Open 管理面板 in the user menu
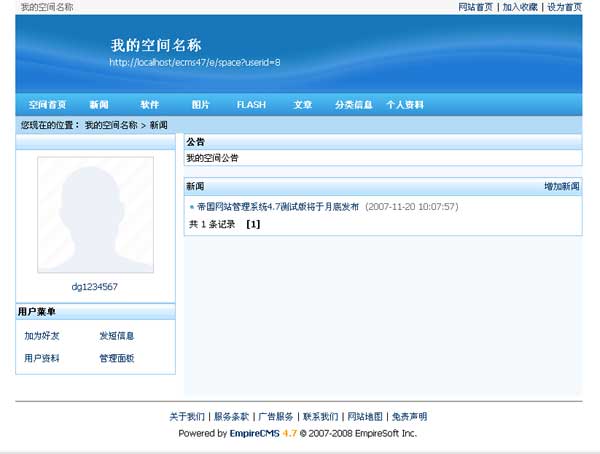Image resolution: width=600 pixels, height=454 pixels. [x=117, y=358]
